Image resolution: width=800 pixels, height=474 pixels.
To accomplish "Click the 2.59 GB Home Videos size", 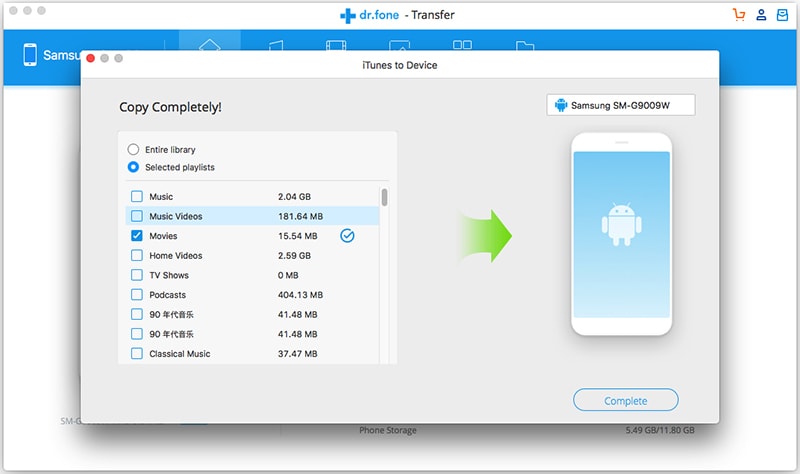I will point(294,256).
